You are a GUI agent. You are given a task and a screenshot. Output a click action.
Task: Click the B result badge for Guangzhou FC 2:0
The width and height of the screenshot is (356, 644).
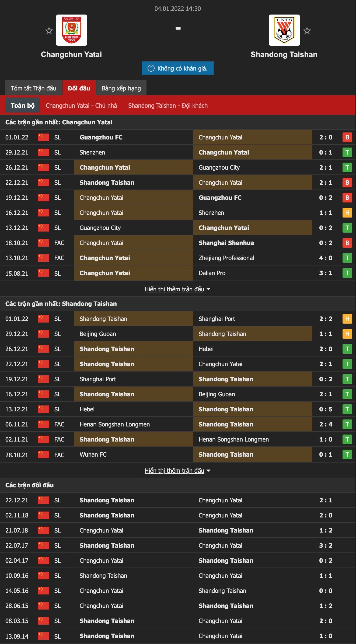coord(347,137)
